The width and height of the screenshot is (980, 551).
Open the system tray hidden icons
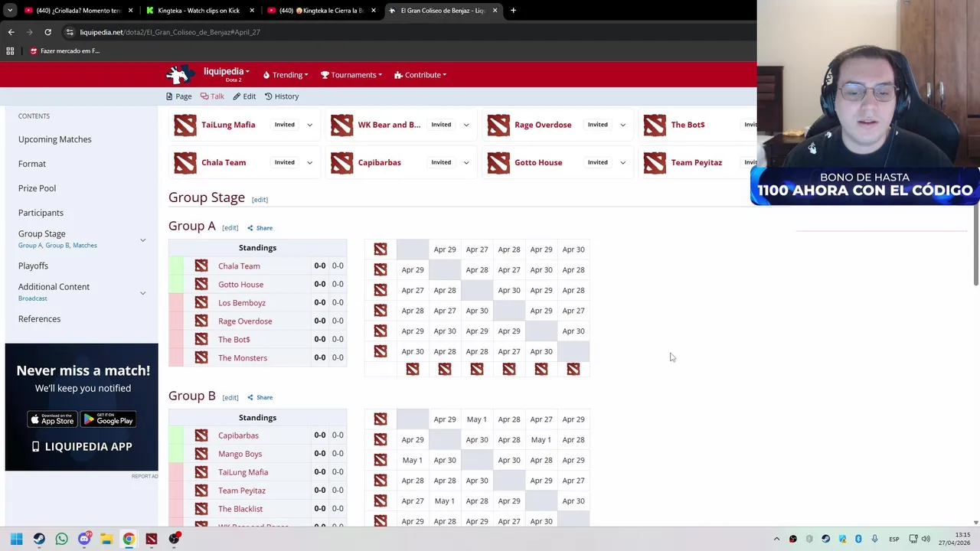(776, 540)
